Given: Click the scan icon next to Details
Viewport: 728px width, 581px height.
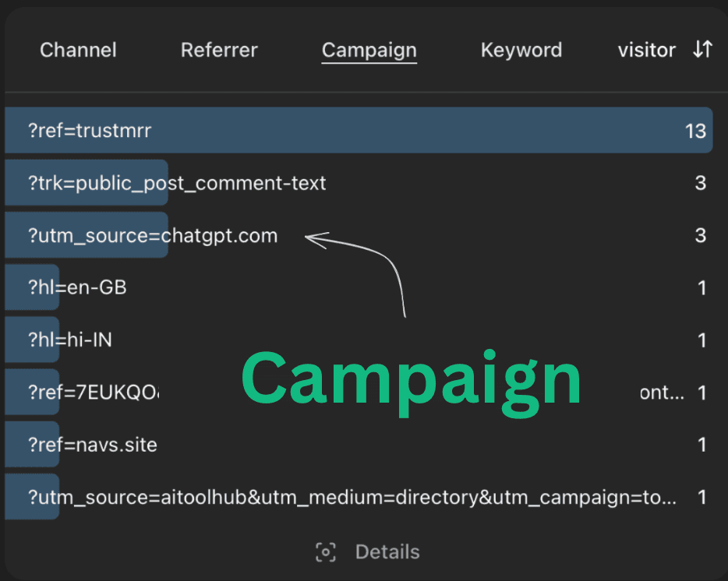Looking at the screenshot, I should pos(326,552).
